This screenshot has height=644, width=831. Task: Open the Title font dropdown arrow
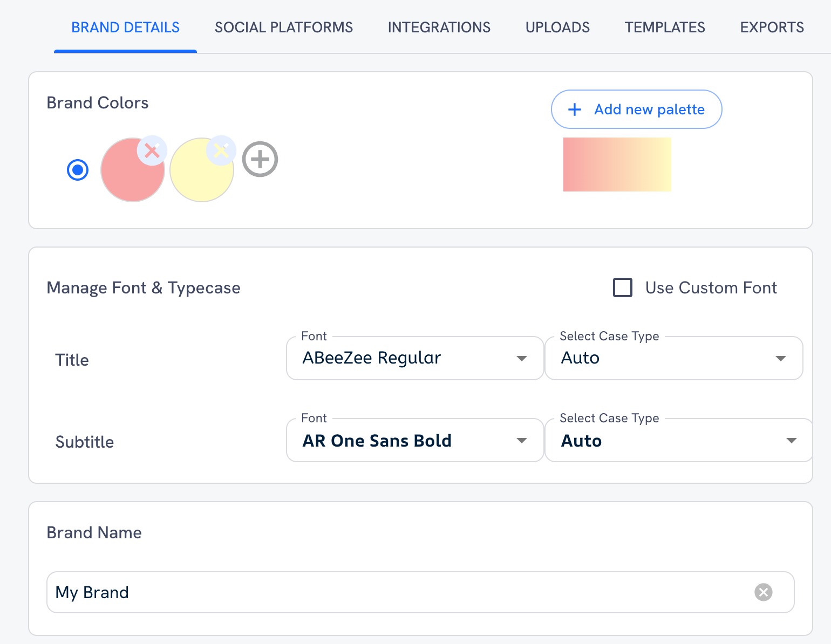(x=521, y=358)
